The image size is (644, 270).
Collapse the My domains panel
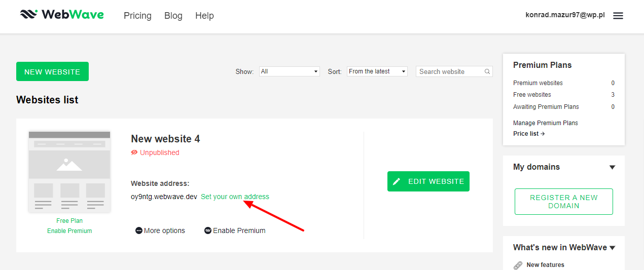click(612, 167)
